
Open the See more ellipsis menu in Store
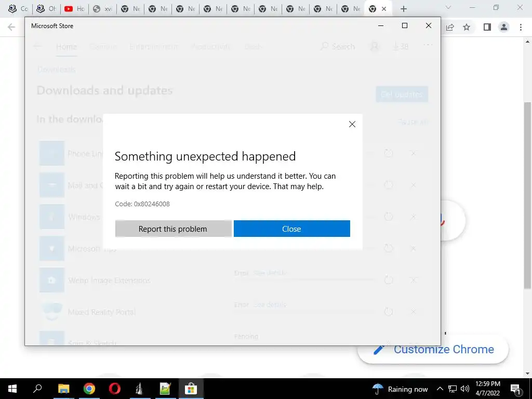(428, 45)
